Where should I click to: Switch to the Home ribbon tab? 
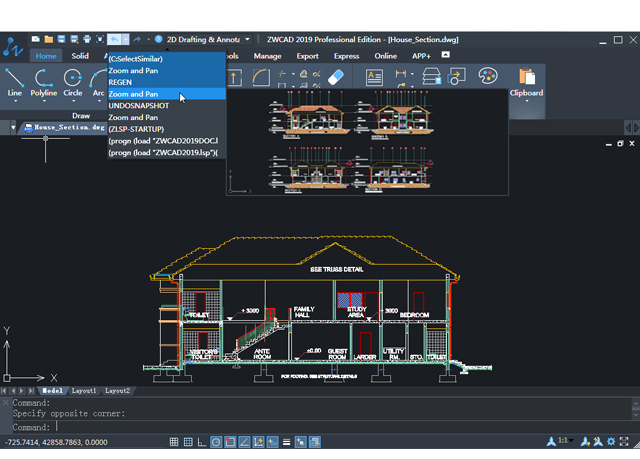pos(46,56)
